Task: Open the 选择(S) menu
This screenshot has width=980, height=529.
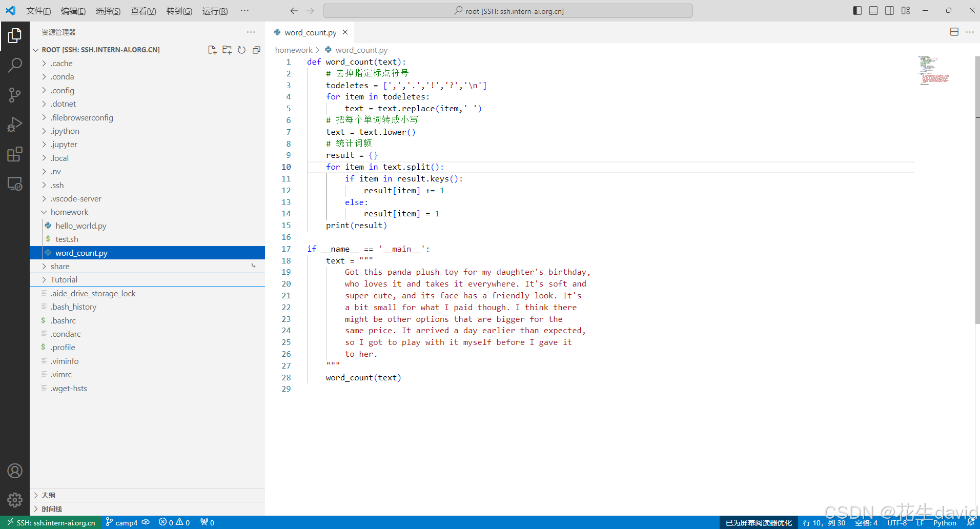Action: pos(108,11)
